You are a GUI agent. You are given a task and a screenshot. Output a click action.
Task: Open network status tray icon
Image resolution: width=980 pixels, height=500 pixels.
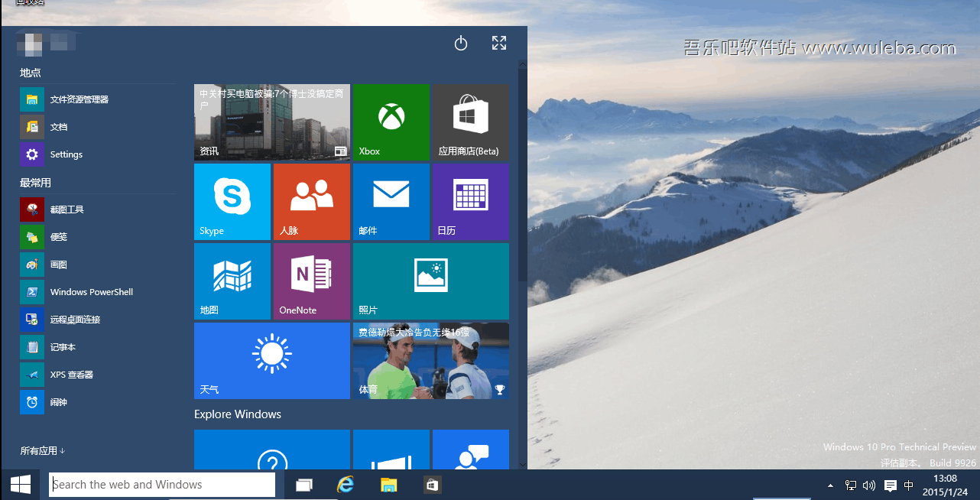point(851,485)
